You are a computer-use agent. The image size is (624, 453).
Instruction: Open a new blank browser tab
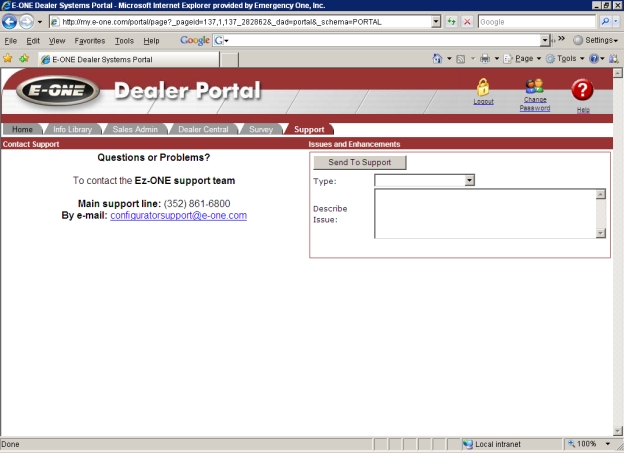tap(230, 60)
